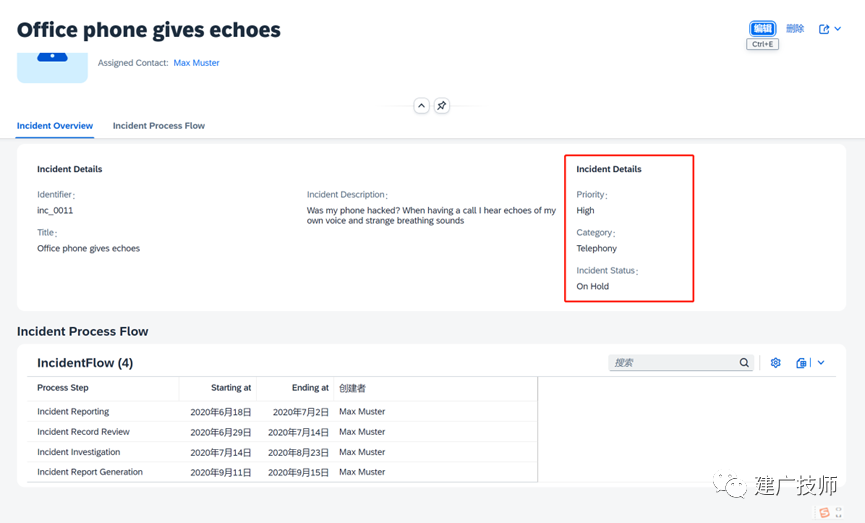The height and width of the screenshot is (523, 865).
Task: Open the share export icon
Action: [824, 29]
